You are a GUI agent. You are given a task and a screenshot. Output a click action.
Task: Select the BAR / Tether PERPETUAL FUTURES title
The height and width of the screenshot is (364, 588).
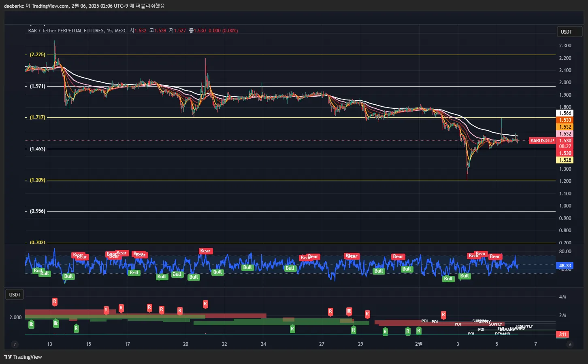(77, 31)
